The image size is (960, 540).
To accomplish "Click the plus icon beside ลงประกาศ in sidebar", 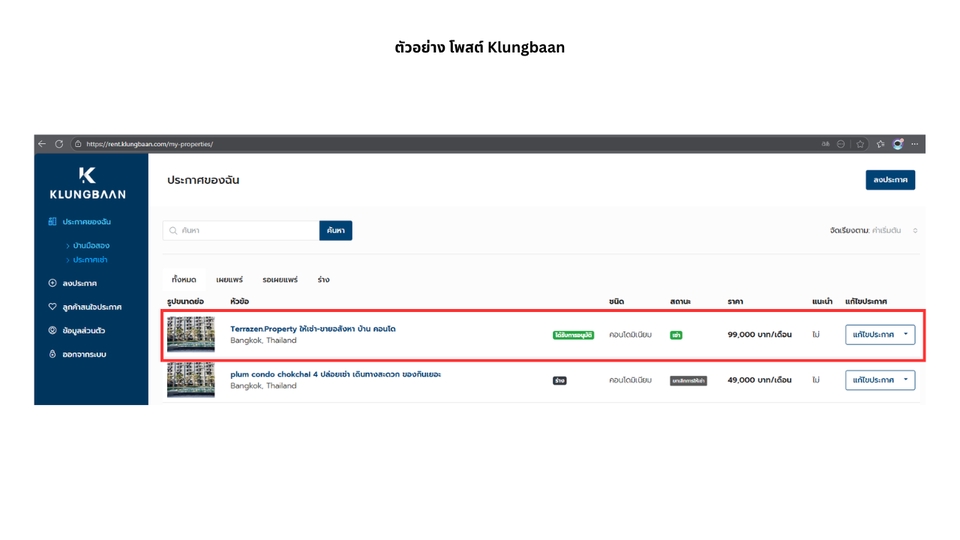I will pos(53,283).
